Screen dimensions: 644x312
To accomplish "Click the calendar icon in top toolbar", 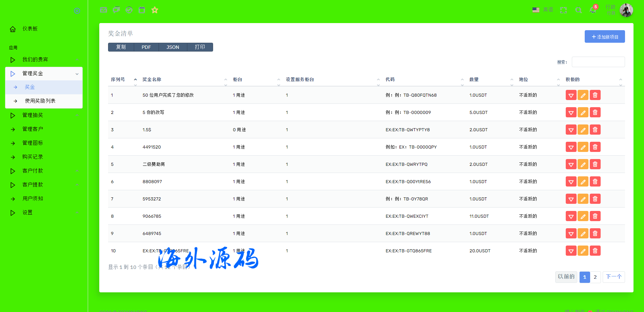I will [142, 10].
